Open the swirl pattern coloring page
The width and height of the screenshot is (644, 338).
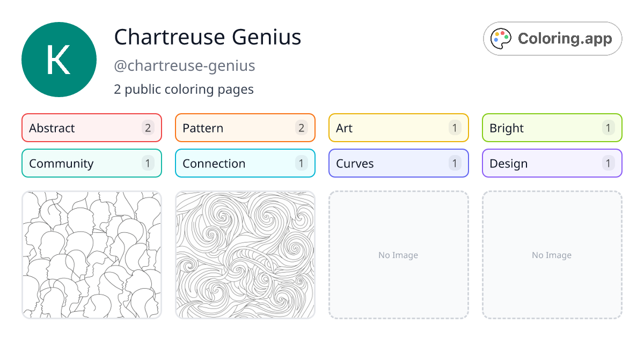point(245,255)
